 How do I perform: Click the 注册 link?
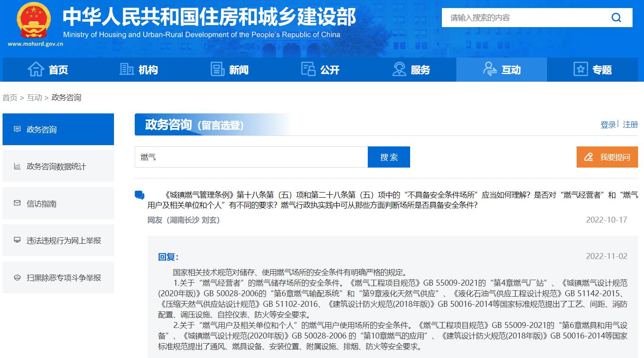pos(630,124)
